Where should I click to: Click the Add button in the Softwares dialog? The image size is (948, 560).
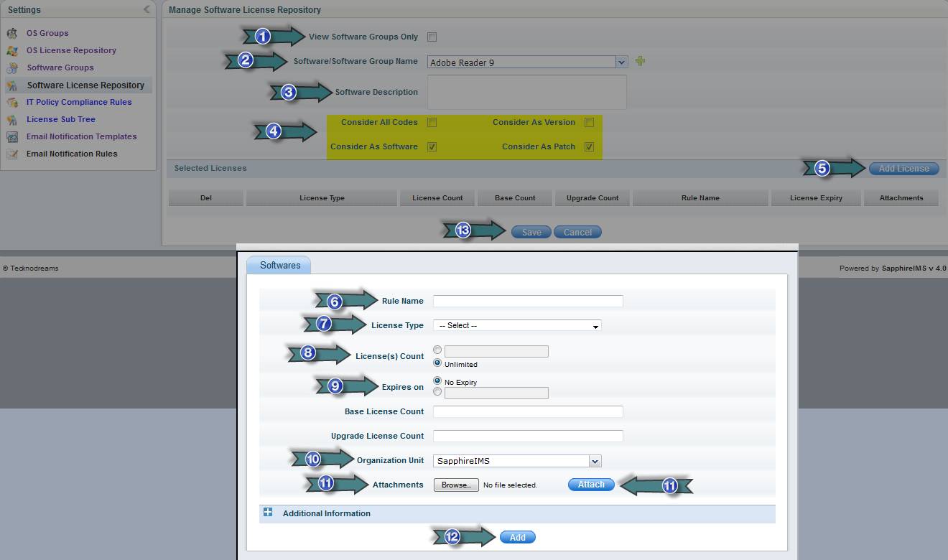[x=517, y=537]
